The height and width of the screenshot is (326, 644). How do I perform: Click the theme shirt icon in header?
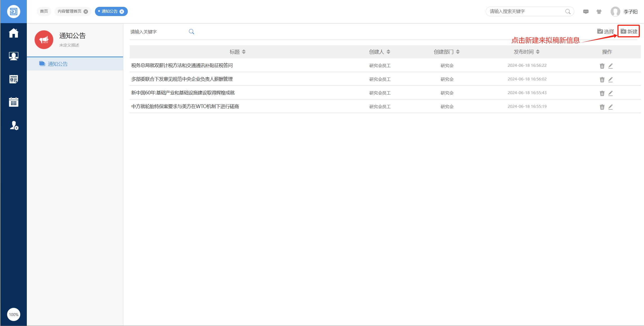coord(599,12)
